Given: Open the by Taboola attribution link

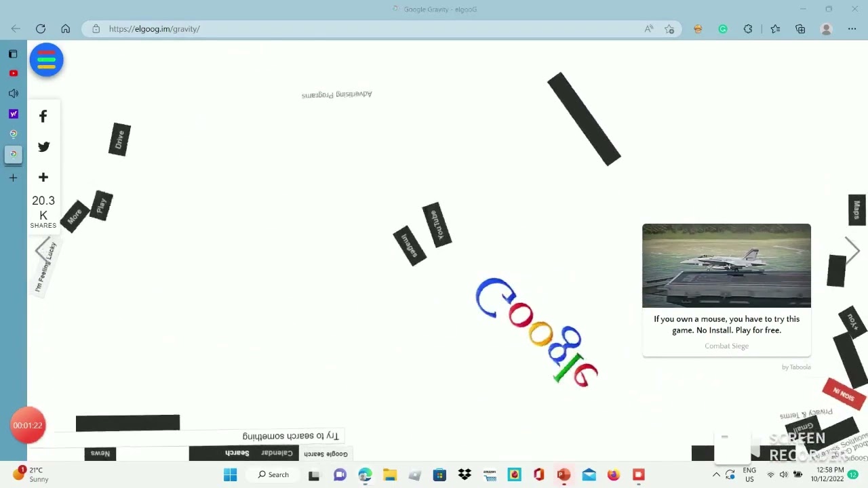Looking at the screenshot, I should 796,367.
